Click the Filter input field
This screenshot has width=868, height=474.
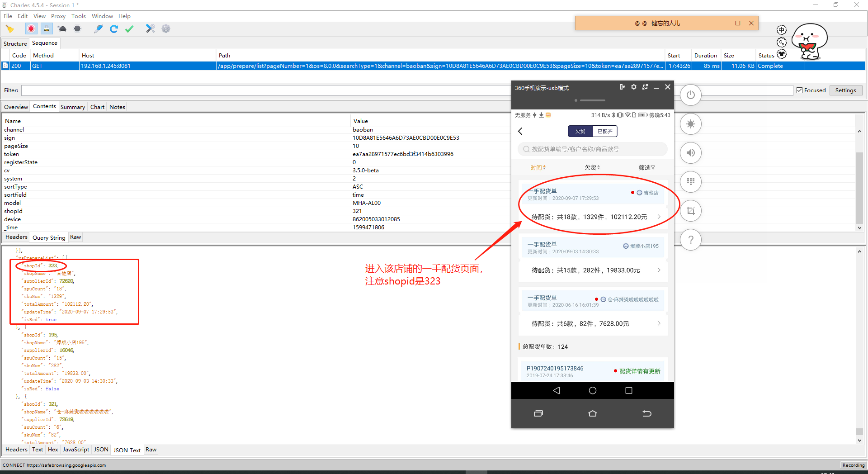pyautogui.click(x=407, y=90)
